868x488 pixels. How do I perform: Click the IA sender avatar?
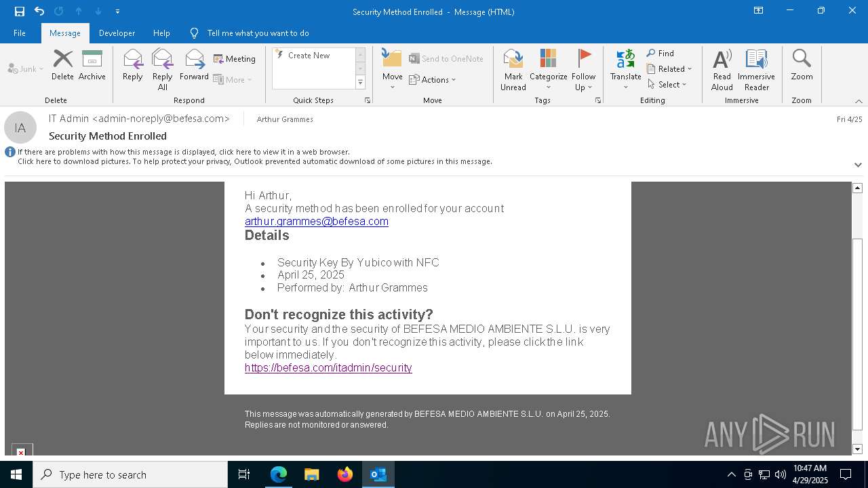point(20,127)
